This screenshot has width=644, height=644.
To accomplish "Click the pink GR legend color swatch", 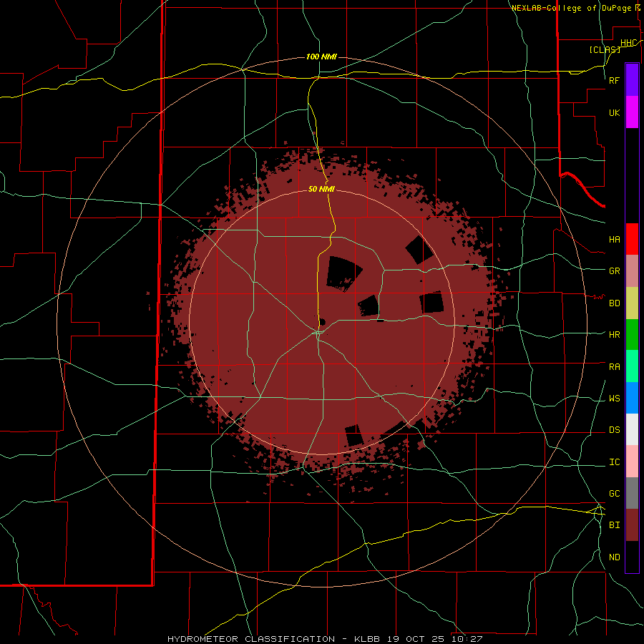I will coord(632,271).
